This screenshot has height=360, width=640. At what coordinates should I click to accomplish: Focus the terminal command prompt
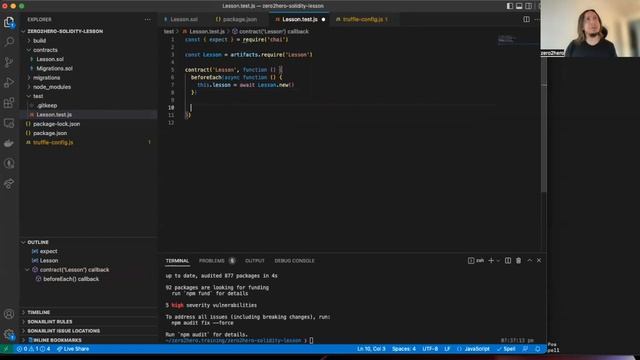[x=311, y=340]
